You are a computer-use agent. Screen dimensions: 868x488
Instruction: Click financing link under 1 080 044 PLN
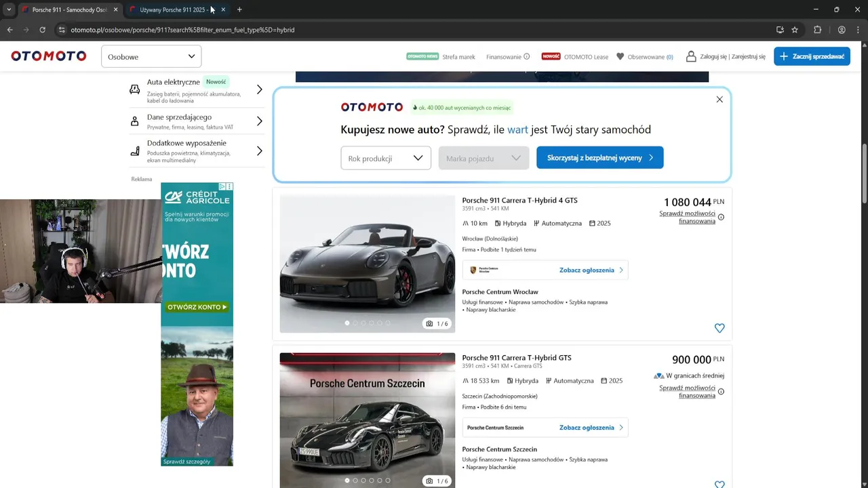[x=687, y=217]
